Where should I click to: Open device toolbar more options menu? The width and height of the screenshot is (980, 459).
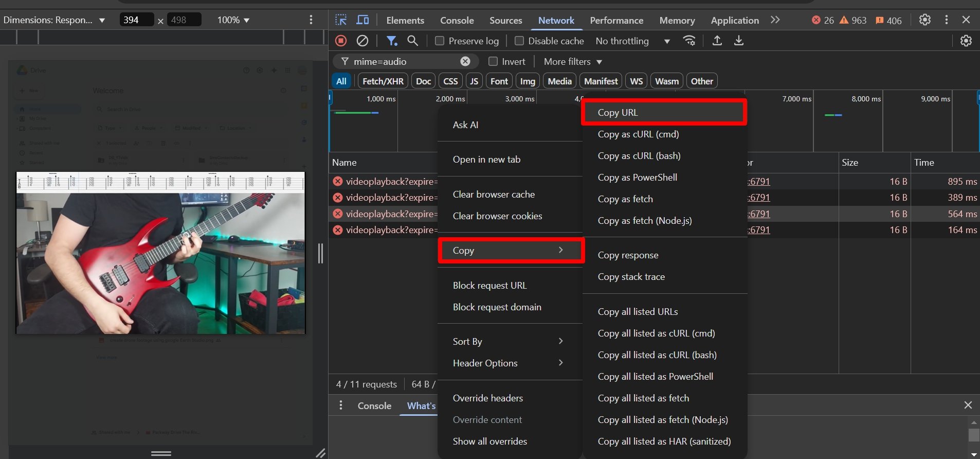tap(311, 20)
